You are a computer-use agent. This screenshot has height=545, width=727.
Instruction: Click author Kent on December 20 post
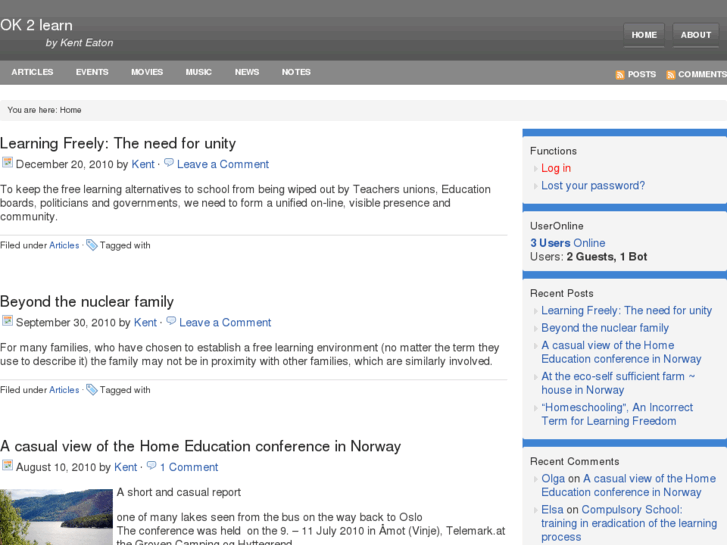pyautogui.click(x=143, y=164)
